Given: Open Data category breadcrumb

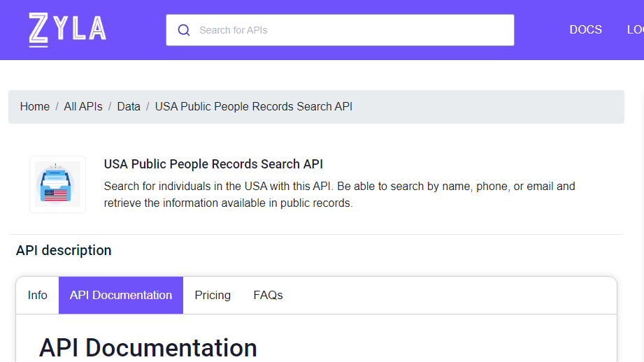Looking at the screenshot, I should pyautogui.click(x=129, y=107).
